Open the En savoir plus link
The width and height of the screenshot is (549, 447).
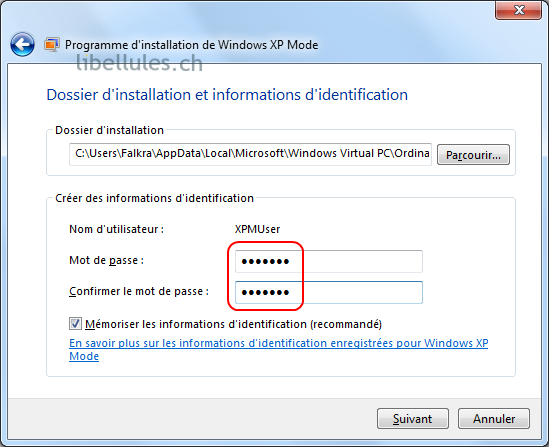point(278,349)
